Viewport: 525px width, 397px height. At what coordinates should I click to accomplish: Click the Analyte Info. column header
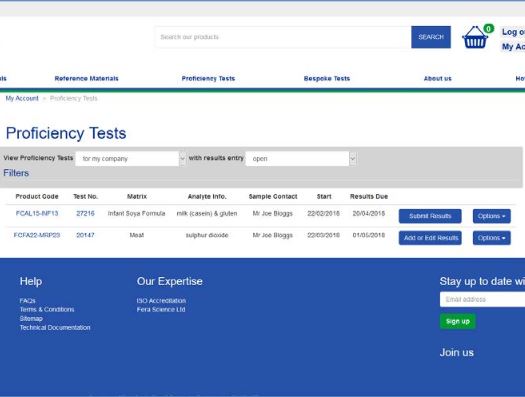pos(207,196)
